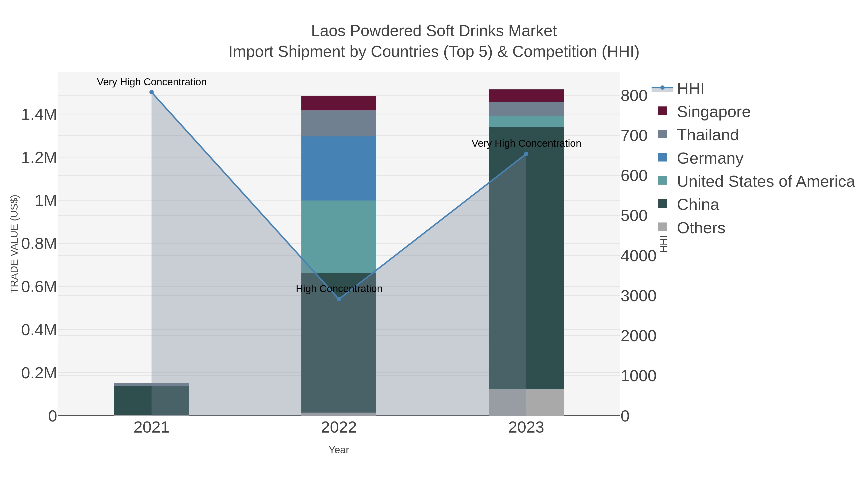
Task: Click the Singapore maroon legend swatch
Action: click(663, 111)
